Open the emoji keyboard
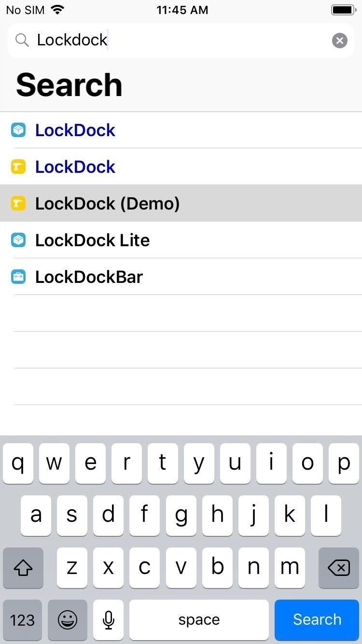362x644 pixels. (x=68, y=620)
